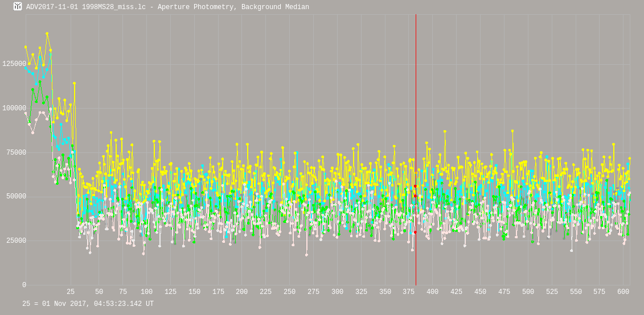Select x-axis tick label 100
This screenshot has height=315, width=644.
[x=146, y=292]
